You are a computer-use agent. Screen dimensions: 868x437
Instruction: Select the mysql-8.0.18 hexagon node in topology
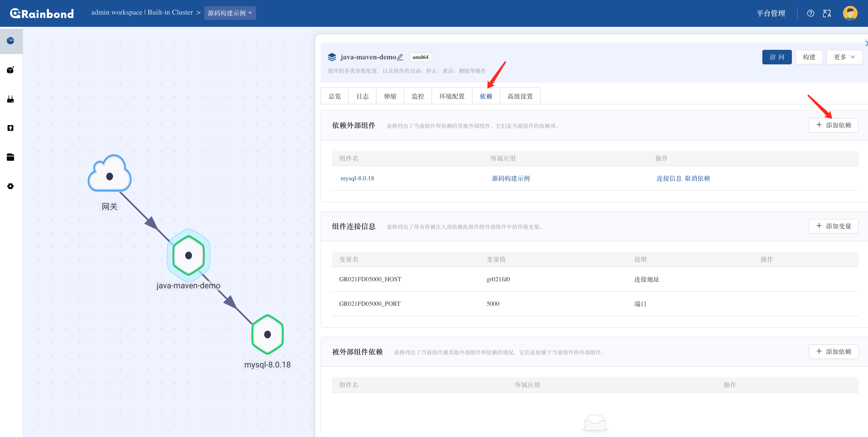[267, 334]
